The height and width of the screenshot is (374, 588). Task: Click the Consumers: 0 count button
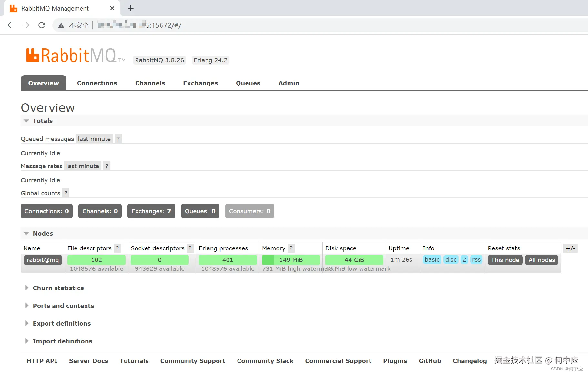[x=250, y=211]
